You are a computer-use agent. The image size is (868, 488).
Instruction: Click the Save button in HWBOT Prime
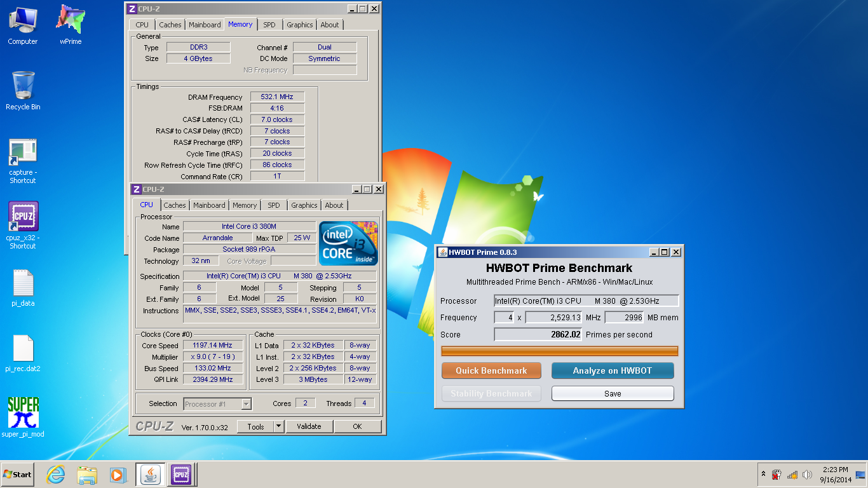[613, 393]
